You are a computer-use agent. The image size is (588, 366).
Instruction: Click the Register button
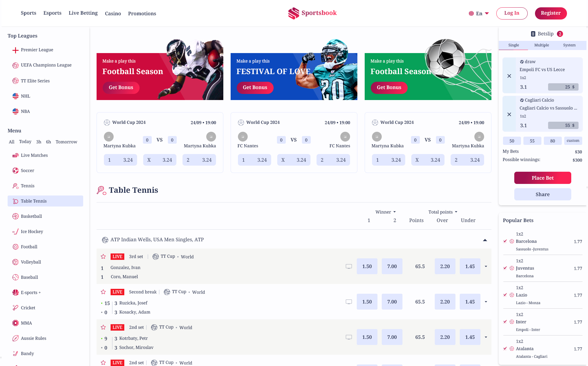[x=551, y=13]
